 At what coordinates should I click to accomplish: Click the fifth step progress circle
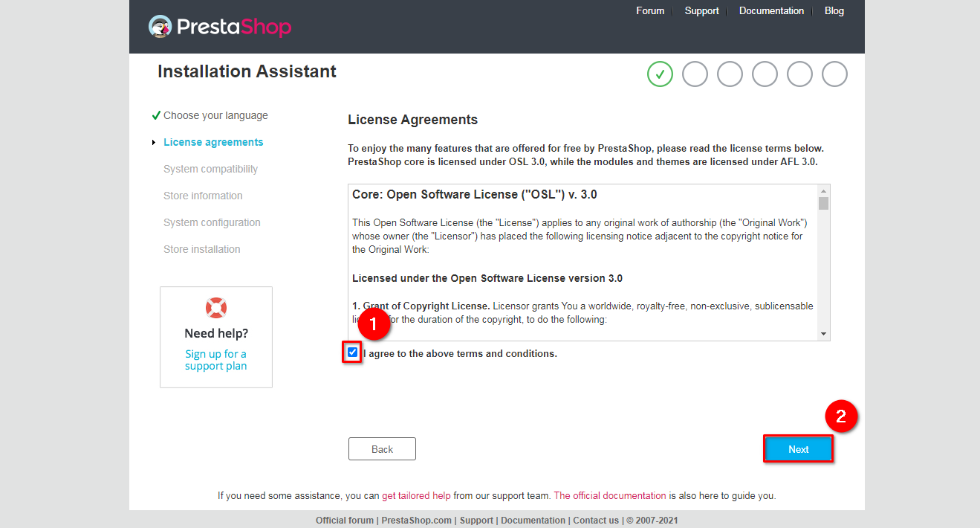click(x=799, y=74)
